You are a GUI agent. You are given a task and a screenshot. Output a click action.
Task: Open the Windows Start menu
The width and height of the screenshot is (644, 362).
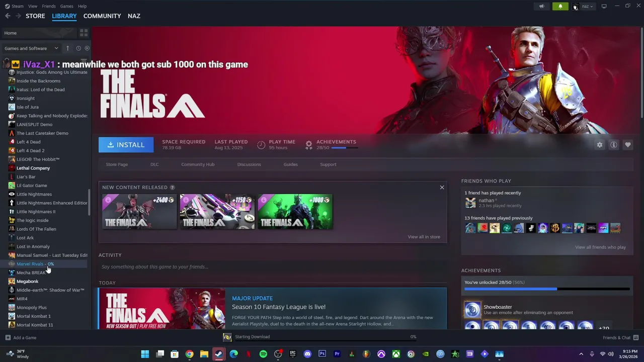(x=145, y=354)
